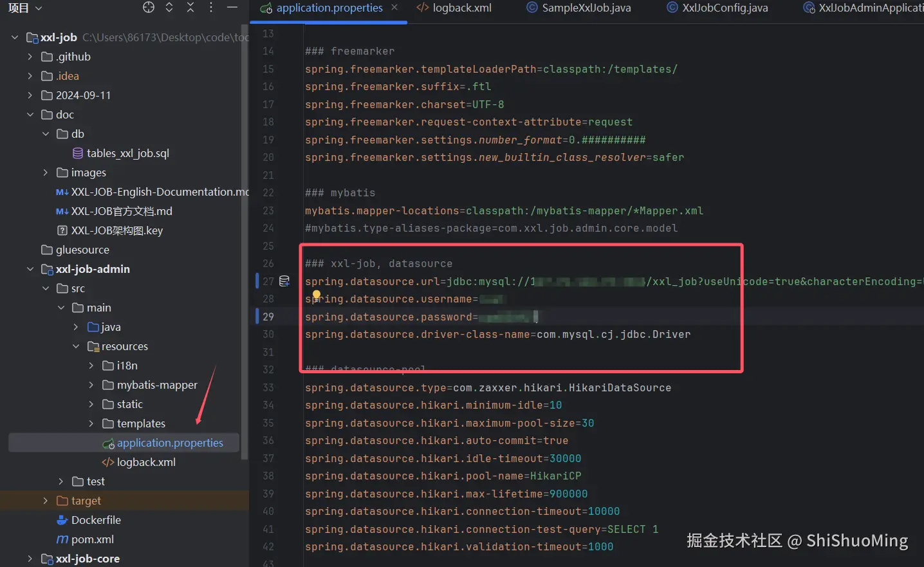Viewport: 924px width, 567px height.
Task: Click the mybatis.mapper-locations property line
Action: point(504,210)
